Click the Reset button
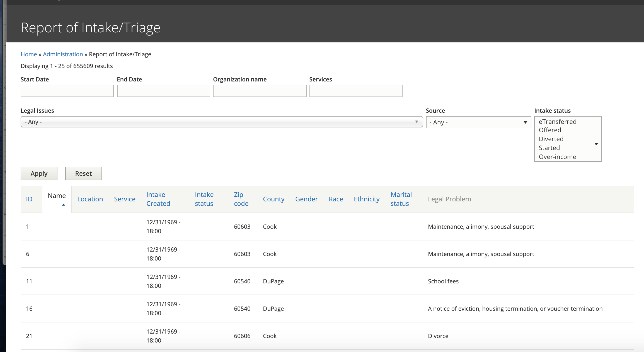Image resolution: width=644 pixels, height=352 pixels. (x=84, y=173)
